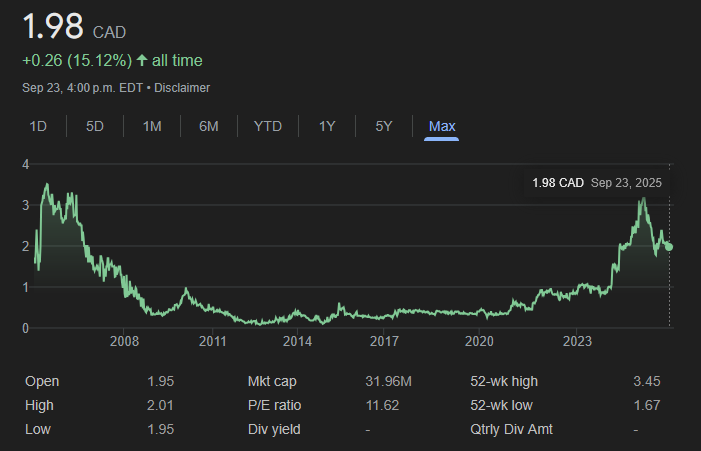Click the P/E ratio value 11.62
Image resolution: width=701 pixels, height=451 pixels.
tap(382, 405)
